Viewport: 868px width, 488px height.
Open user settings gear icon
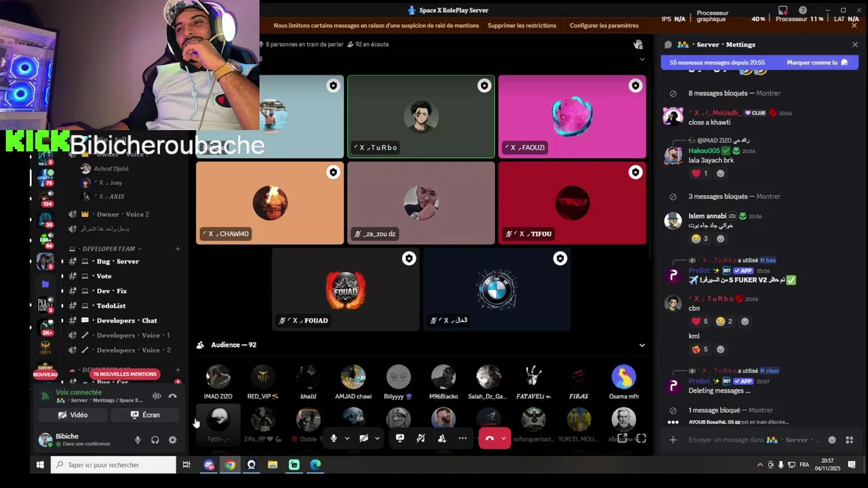pos(172,440)
